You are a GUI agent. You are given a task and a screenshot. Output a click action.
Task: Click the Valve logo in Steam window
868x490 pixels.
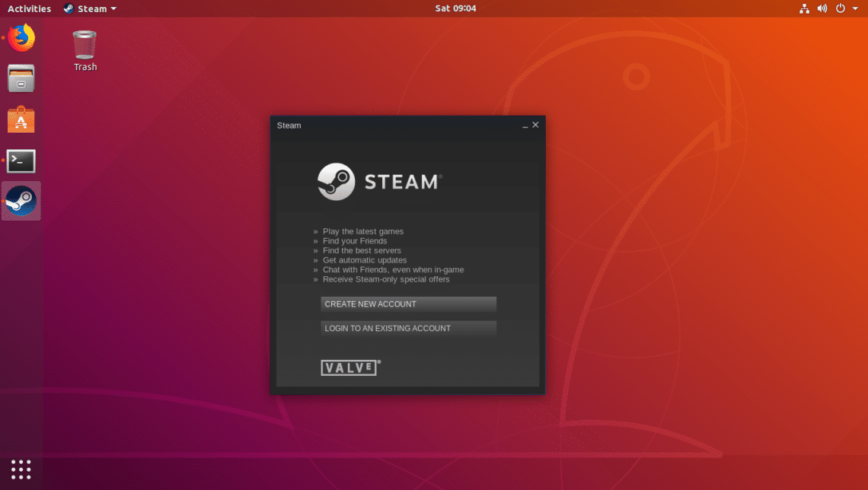(x=350, y=367)
